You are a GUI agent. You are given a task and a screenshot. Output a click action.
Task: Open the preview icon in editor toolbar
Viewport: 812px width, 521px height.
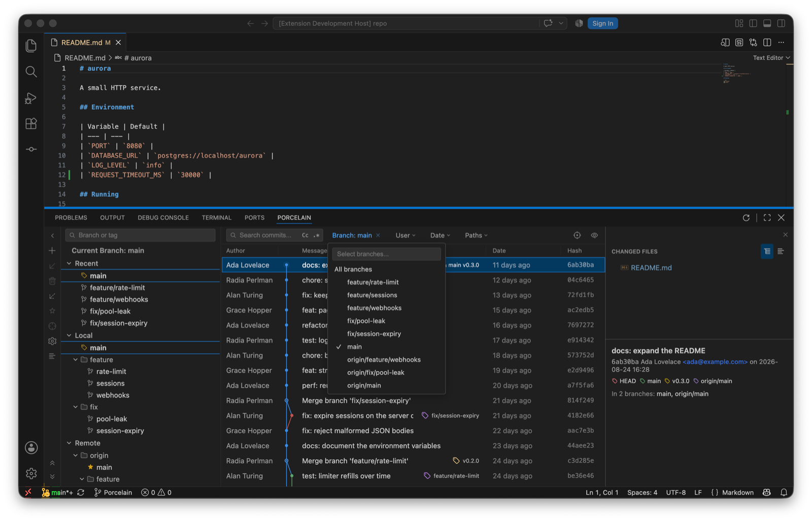(739, 43)
